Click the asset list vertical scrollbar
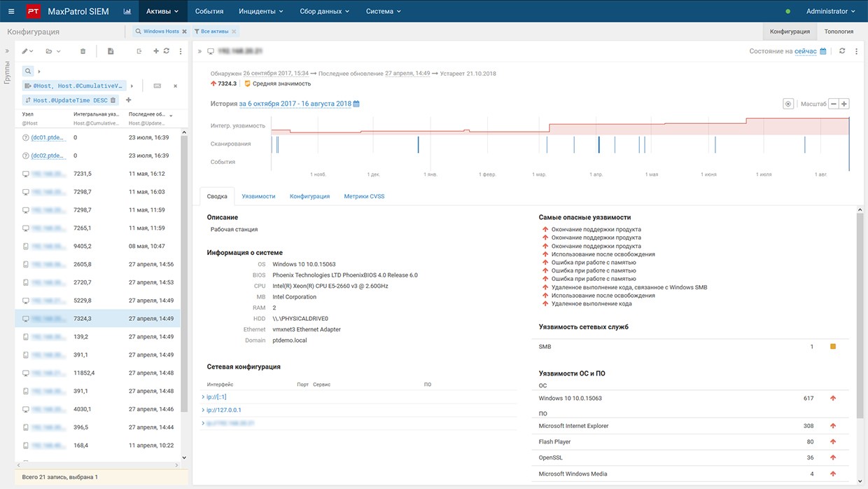This screenshot has height=489, width=868. pos(184,280)
